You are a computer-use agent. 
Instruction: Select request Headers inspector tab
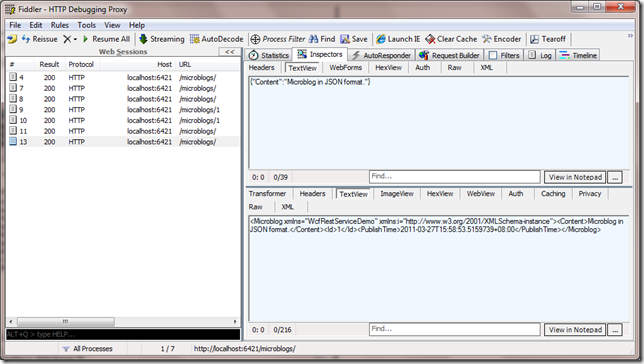click(262, 67)
